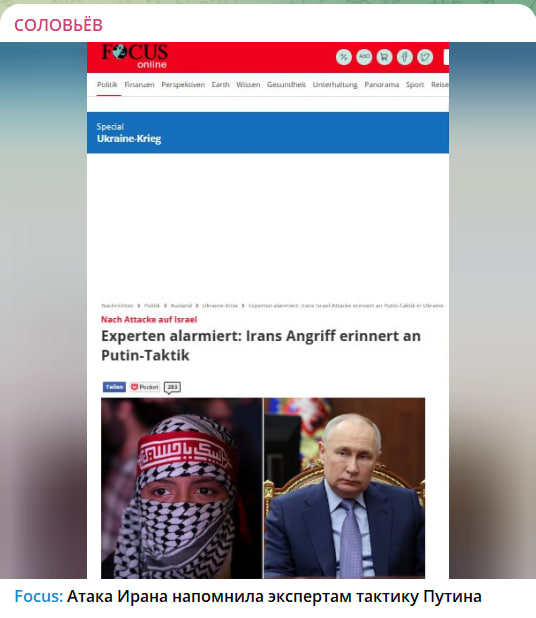Open the Facebook icon in header

[405, 57]
